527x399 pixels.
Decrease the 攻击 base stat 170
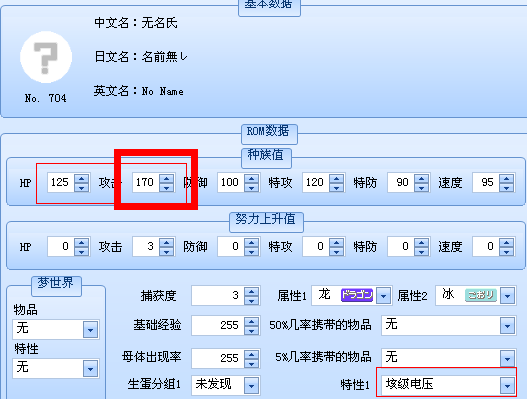pos(166,188)
